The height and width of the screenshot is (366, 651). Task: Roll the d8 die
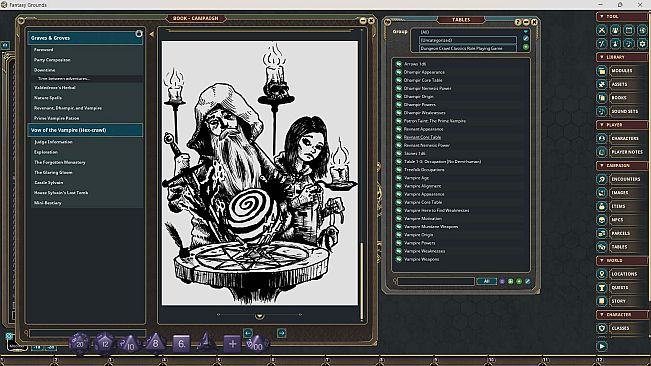coord(155,344)
